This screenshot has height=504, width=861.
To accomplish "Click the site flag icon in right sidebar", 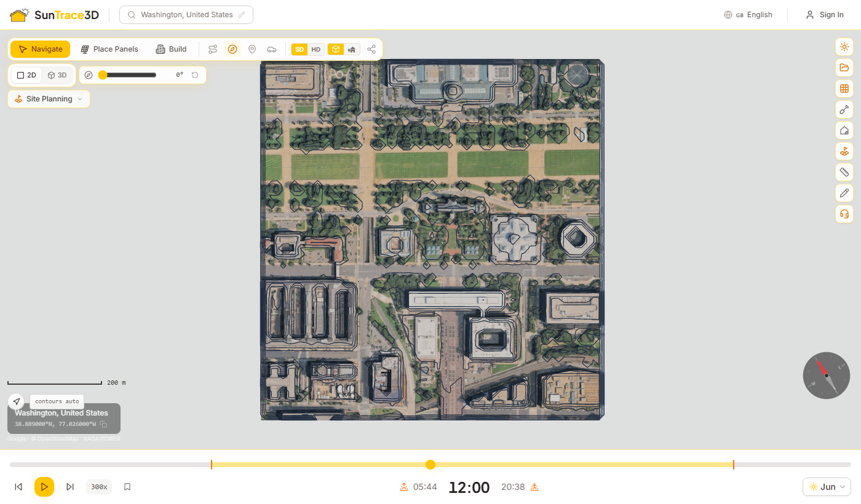I will 844,151.
